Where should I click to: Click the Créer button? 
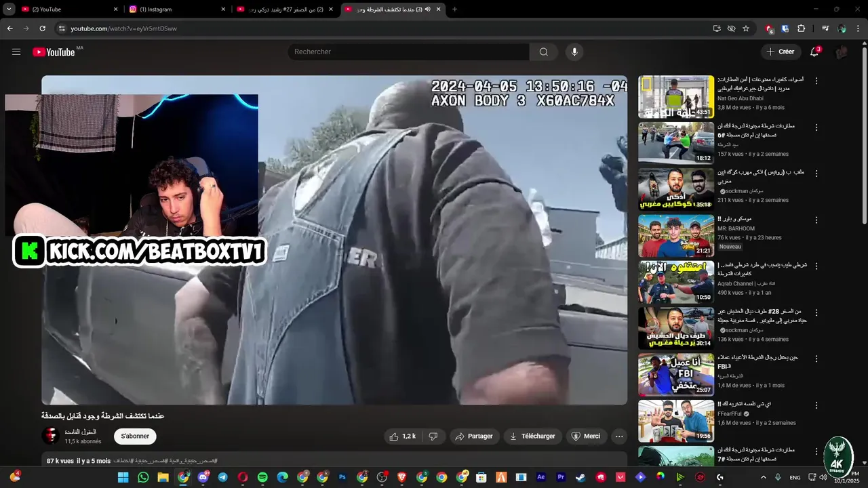click(x=780, y=52)
